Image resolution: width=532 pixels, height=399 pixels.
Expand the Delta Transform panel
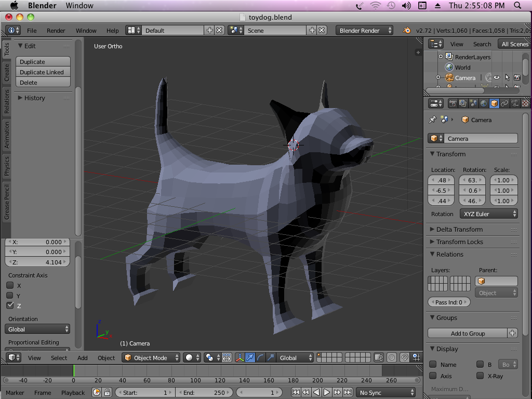point(459,229)
